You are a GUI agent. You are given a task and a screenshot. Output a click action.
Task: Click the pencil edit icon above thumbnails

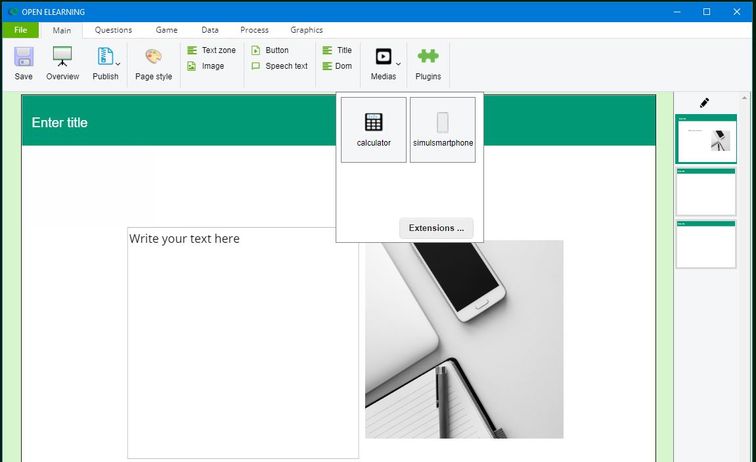pyautogui.click(x=704, y=102)
